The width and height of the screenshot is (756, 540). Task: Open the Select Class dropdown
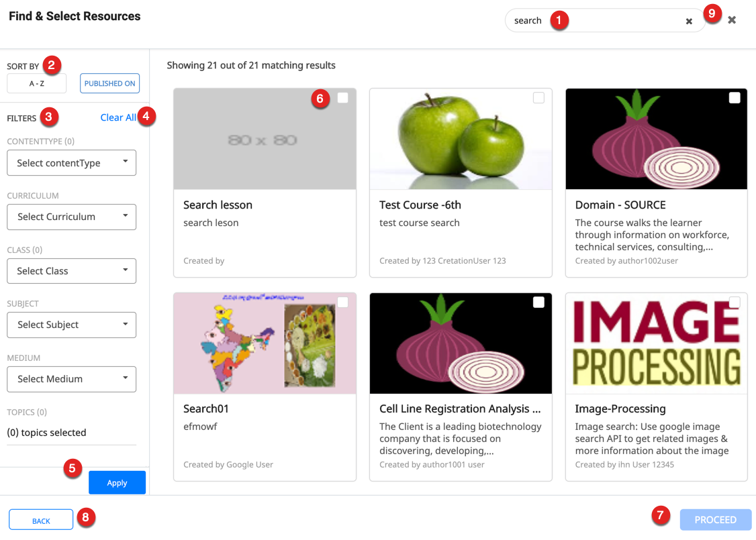(71, 271)
